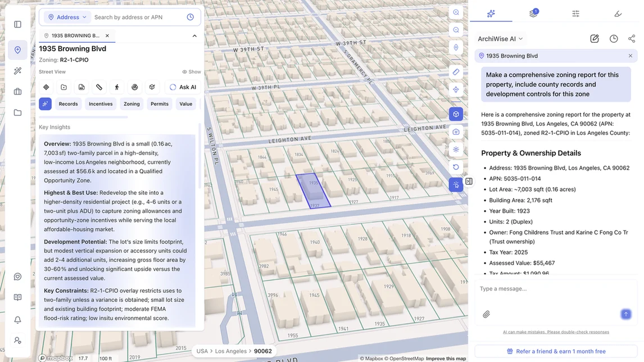Image resolution: width=644 pixels, height=362 pixels.
Task: Attach a file with paperclip icon
Action: click(486, 314)
